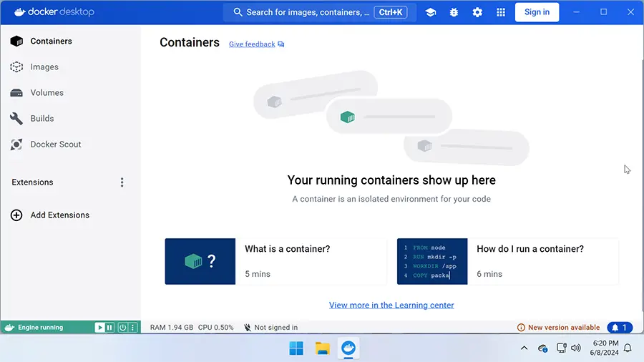Click the Containers sidebar icon
Image resolution: width=644 pixels, height=362 pixels.
pos(16,41)
